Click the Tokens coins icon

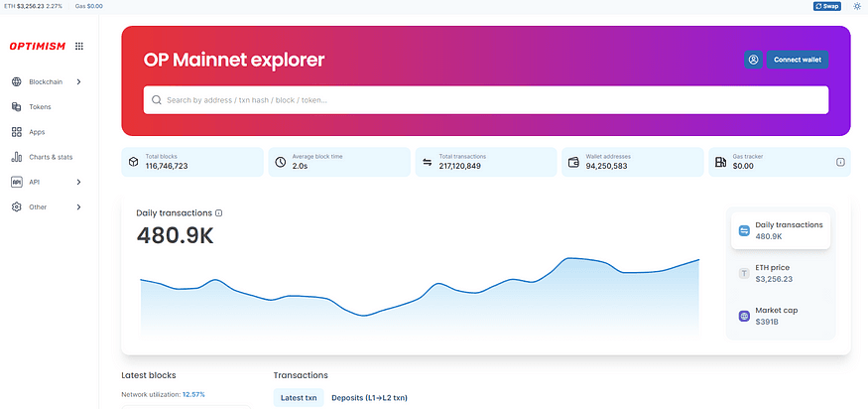pos(17,107)
